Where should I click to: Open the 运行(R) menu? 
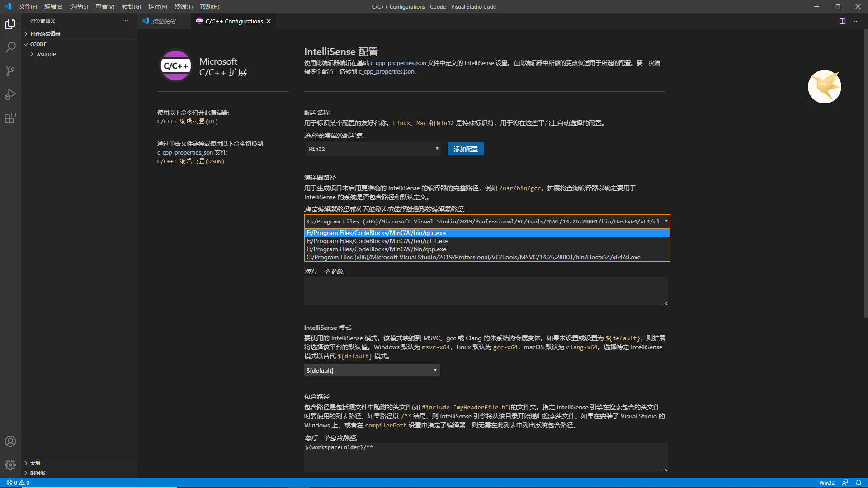(x=157, y=6)
